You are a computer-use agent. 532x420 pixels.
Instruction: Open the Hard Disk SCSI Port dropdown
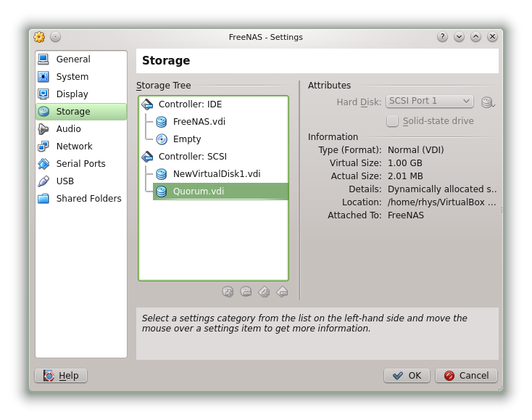click(x=430, y=101)
